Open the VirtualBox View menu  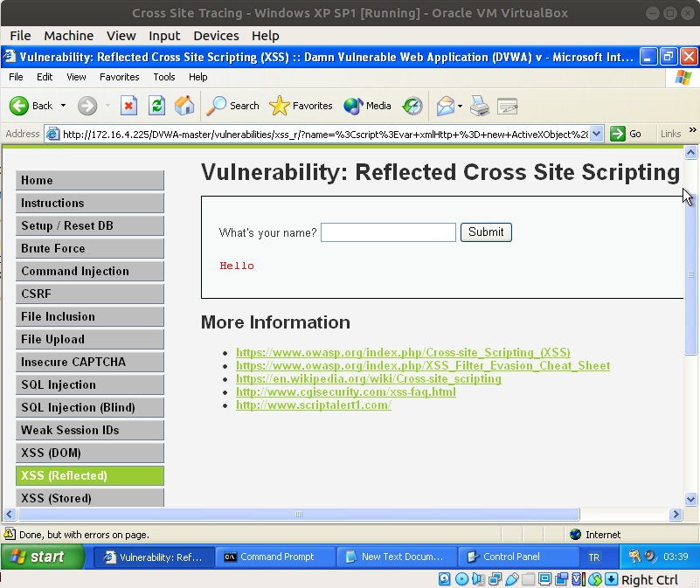tap(121, 36)
